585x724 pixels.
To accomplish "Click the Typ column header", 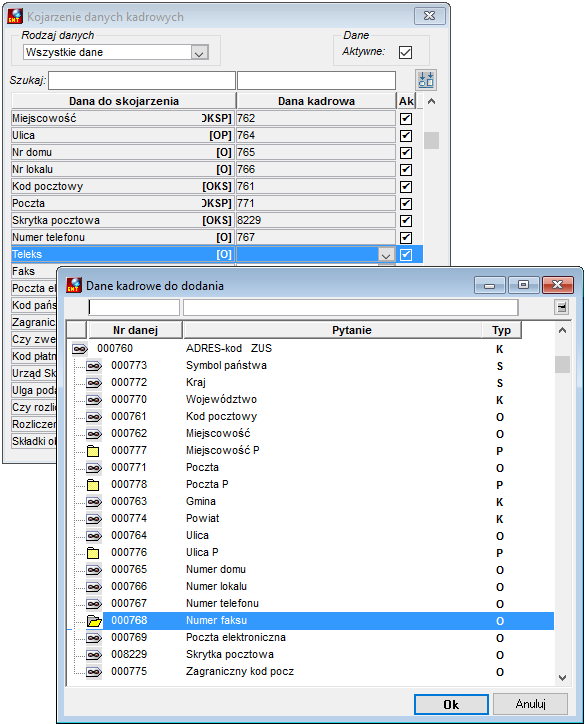I will tap(501, 330).
